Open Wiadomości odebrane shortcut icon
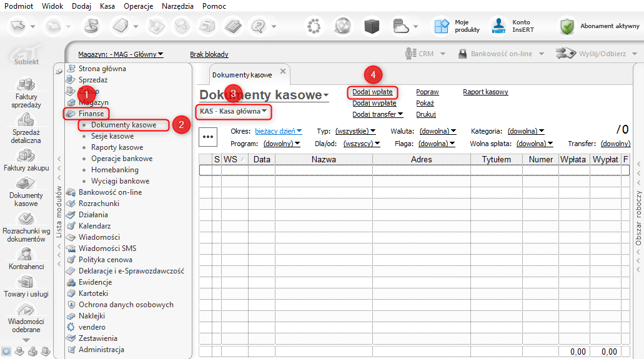The height and width of the screenshot is (359, 644). click(x=26, y=309)
